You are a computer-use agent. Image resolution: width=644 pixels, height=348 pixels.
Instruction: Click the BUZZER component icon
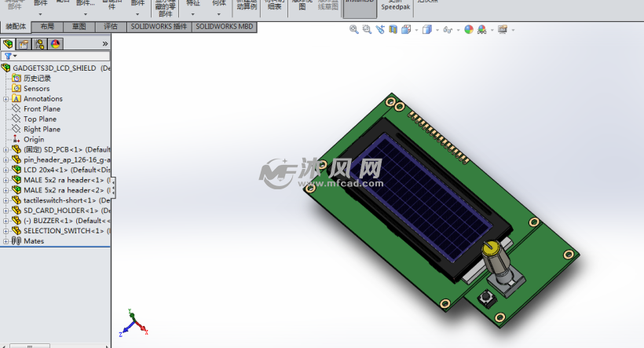pos(16,220)
